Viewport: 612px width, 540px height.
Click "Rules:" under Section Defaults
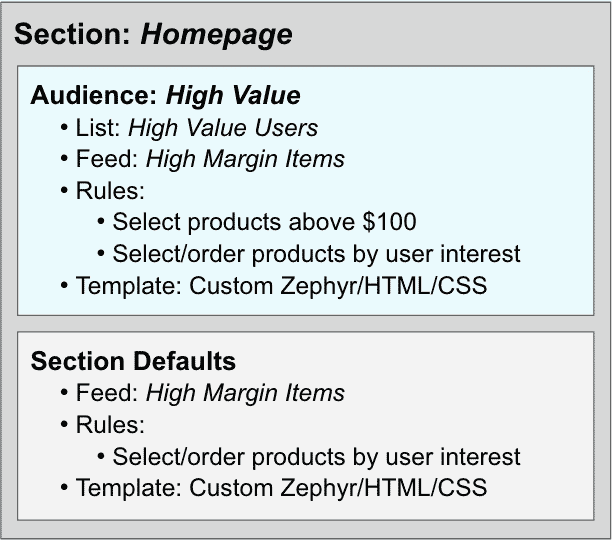(110, 425)
